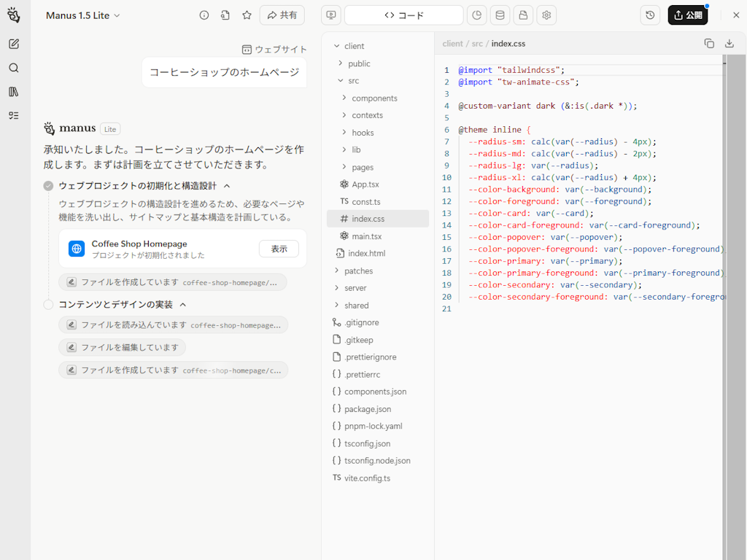Open file info with the circled-i icon
Screen dimensions: 747x560
pos(204,14)
